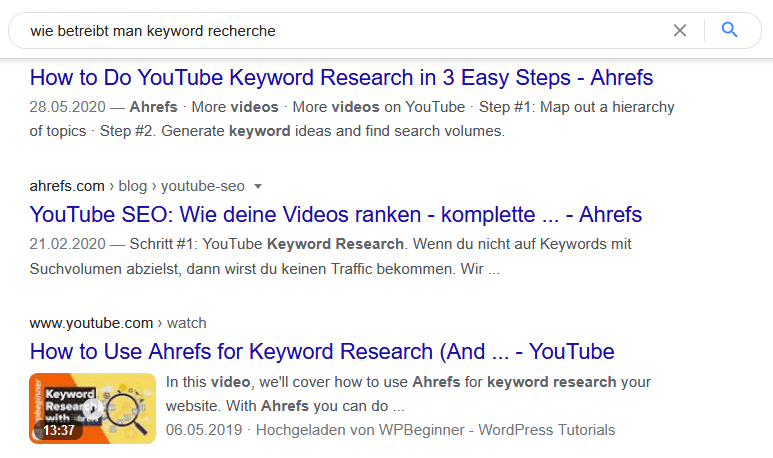Screen dimensions: 773x458
Task: Click 'youtube-seo' segment in the ahrefs breadcrumb
Action: pyautogui.click(x=210, y=186)
